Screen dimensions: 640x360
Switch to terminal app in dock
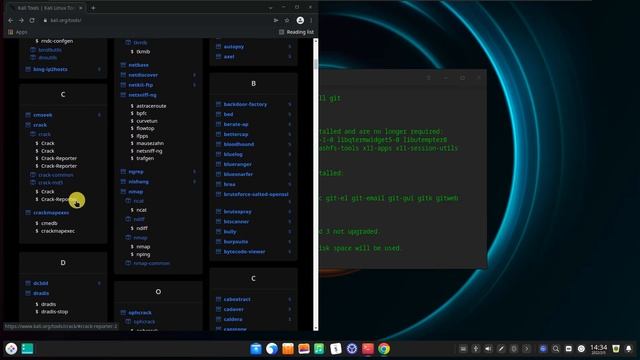pos(368,349)
